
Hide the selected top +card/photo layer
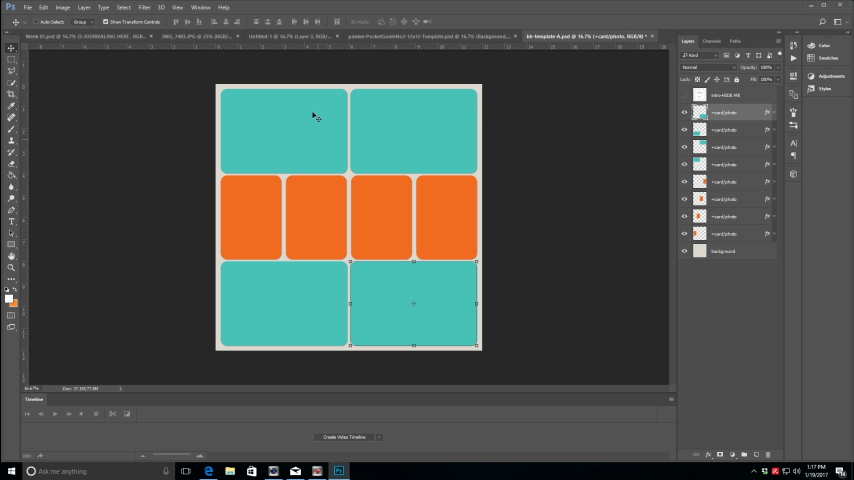tap(685, 112)
